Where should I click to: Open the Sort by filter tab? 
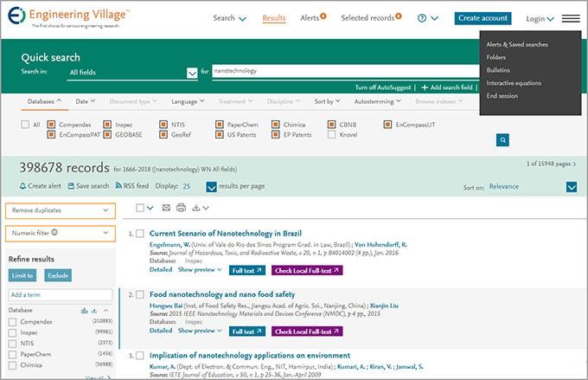pyautogui.click(x=328, y=101)
